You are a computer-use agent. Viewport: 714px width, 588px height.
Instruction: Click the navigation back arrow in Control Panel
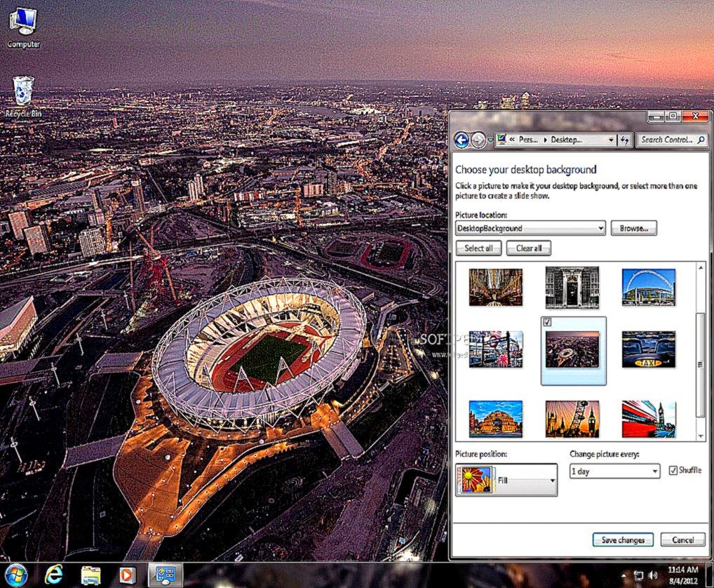(x=462, y=140)
